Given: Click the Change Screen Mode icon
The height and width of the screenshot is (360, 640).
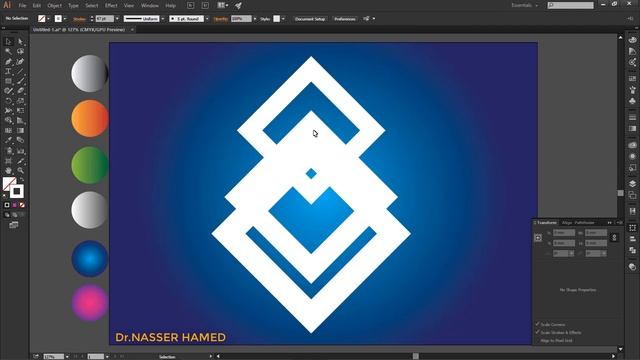Looking at the screenshot, I should [13, 225].
